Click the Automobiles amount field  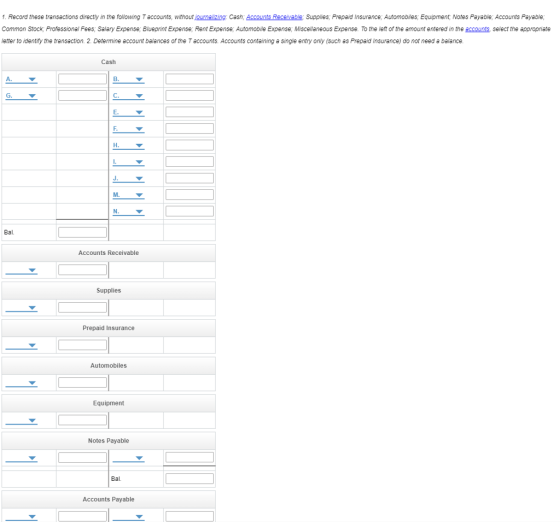click(82, 382)
